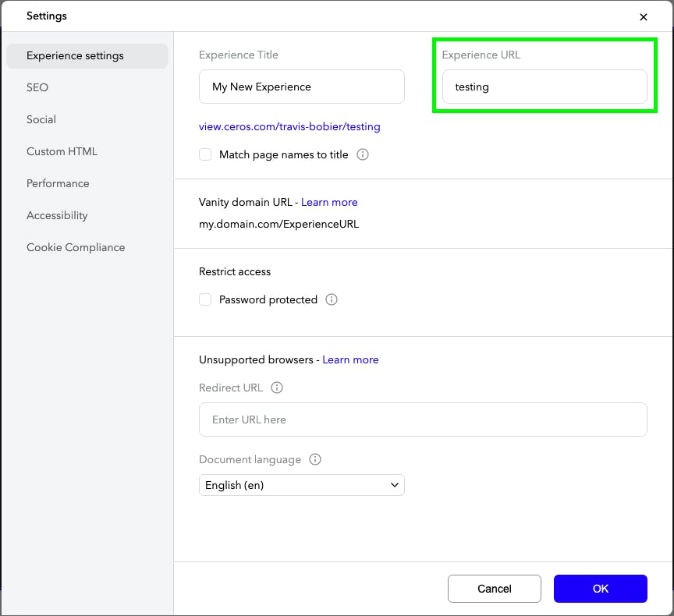The width and height of the screenshot is (674, 616).
Task: Go to the Social settings section
Action: 41,119
